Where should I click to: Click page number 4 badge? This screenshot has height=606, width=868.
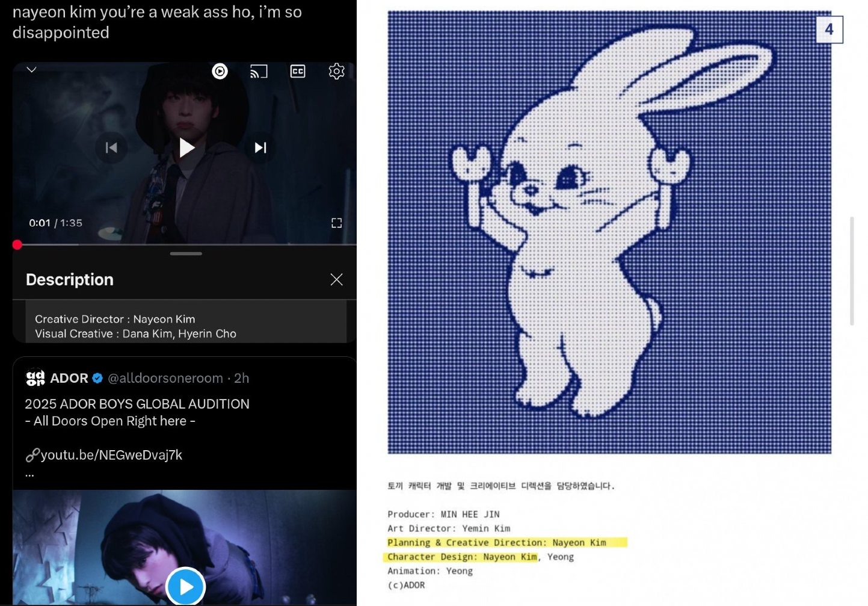pos(829,29)
